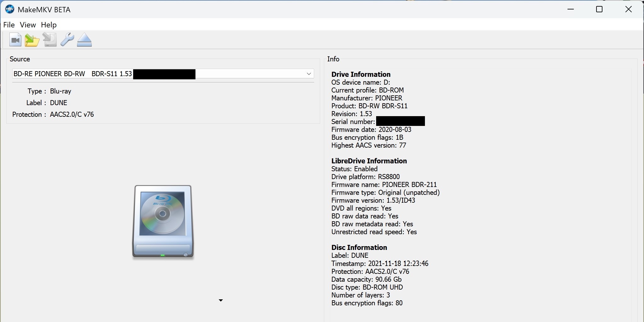Expand the BD-RE PIONEER source drive dropdown
This screenshot has width=644, height=322.
point(308,74)
